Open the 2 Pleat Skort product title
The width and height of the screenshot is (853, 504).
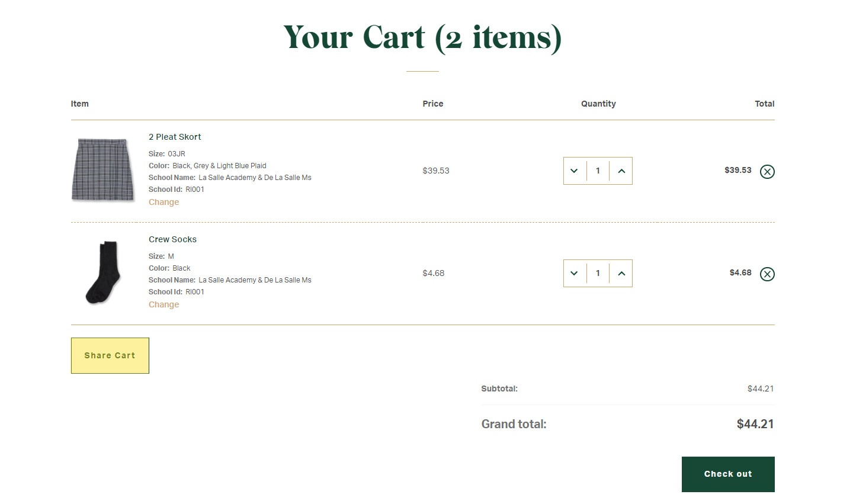click(175, 137)
